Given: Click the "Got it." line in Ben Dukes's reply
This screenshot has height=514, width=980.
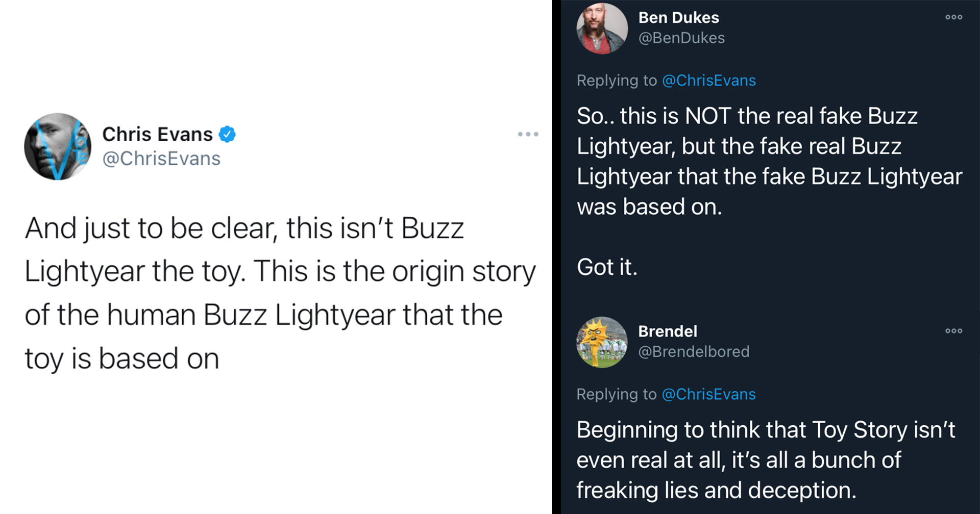Looking at the screenshot, I should [607, 267].
